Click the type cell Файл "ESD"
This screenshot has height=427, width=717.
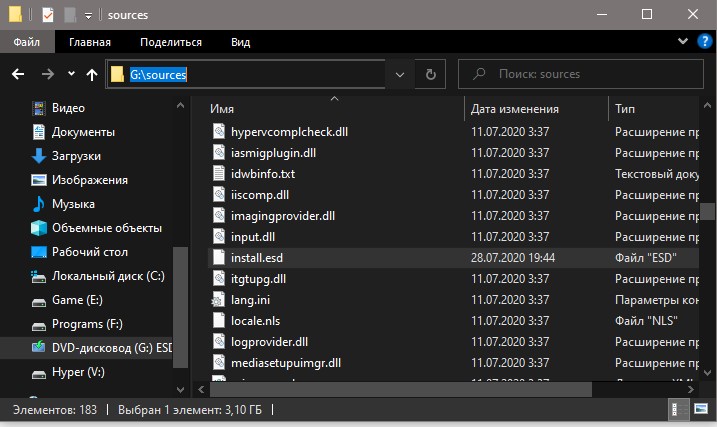click(x=646, y=258)
